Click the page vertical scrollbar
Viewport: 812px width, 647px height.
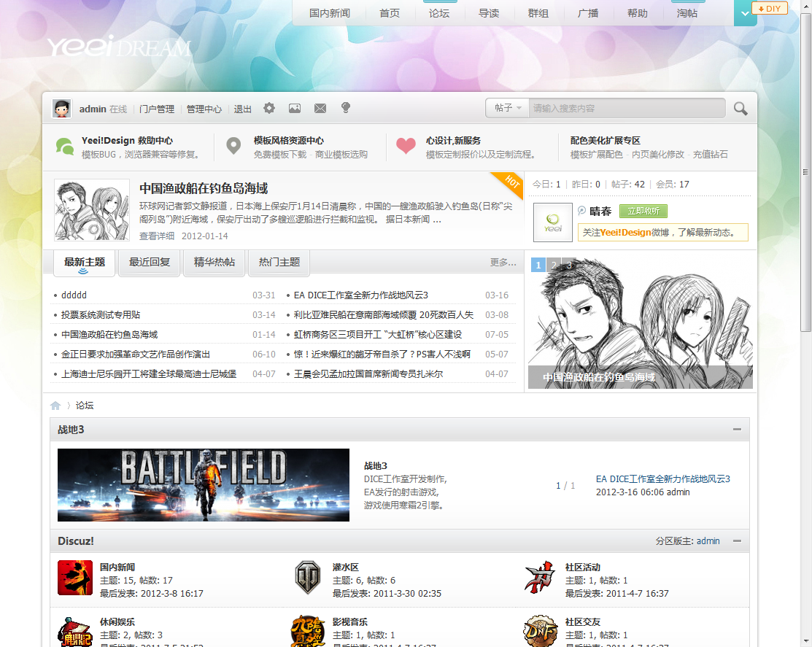click(805, 171)
